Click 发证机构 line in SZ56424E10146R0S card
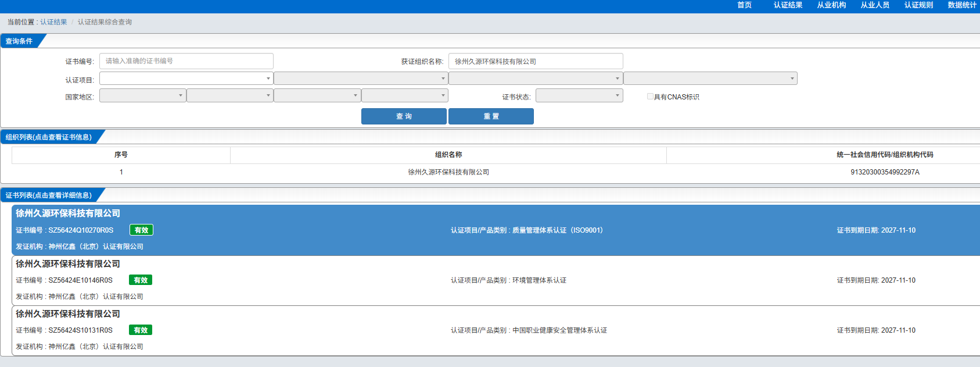Viewport: 980px width, 367px height. 80,297
